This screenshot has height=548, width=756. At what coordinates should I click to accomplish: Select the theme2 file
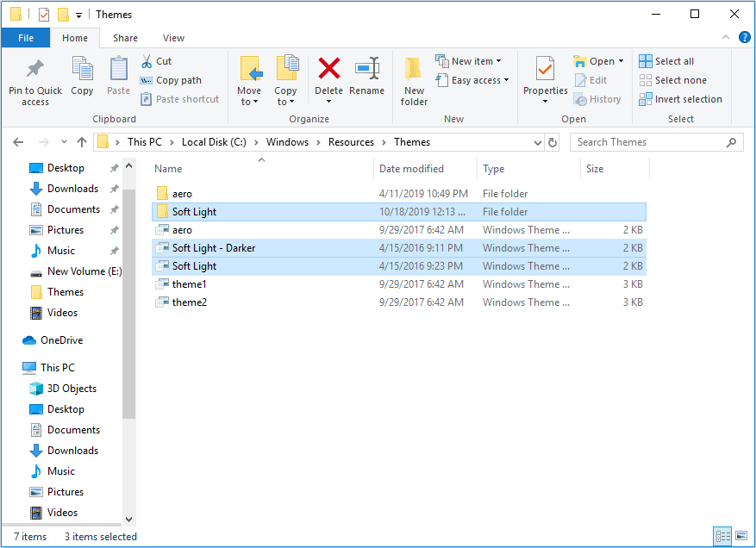(399, 302)
